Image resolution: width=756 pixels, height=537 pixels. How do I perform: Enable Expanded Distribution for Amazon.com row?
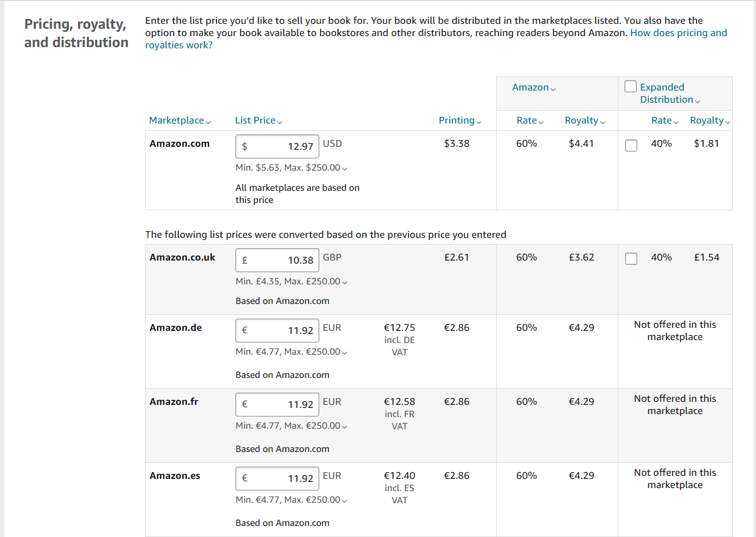(631, 145)
